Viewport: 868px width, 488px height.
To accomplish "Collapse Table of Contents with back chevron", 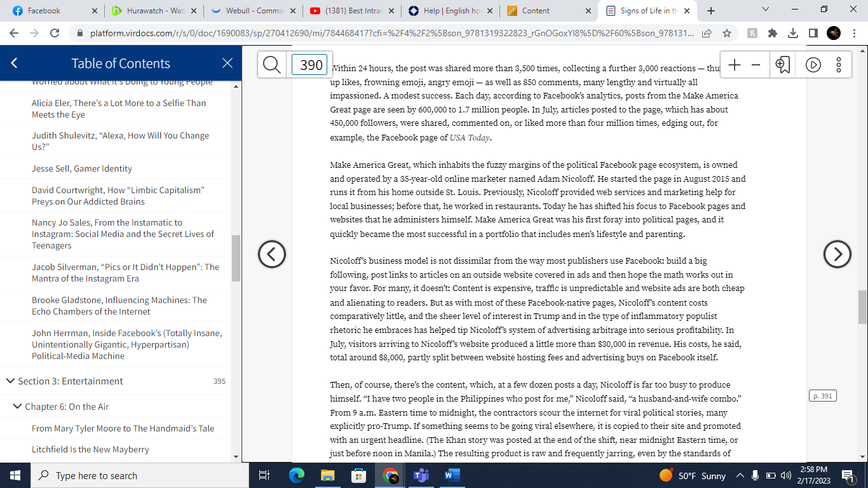I will click(x=15, y=63).
